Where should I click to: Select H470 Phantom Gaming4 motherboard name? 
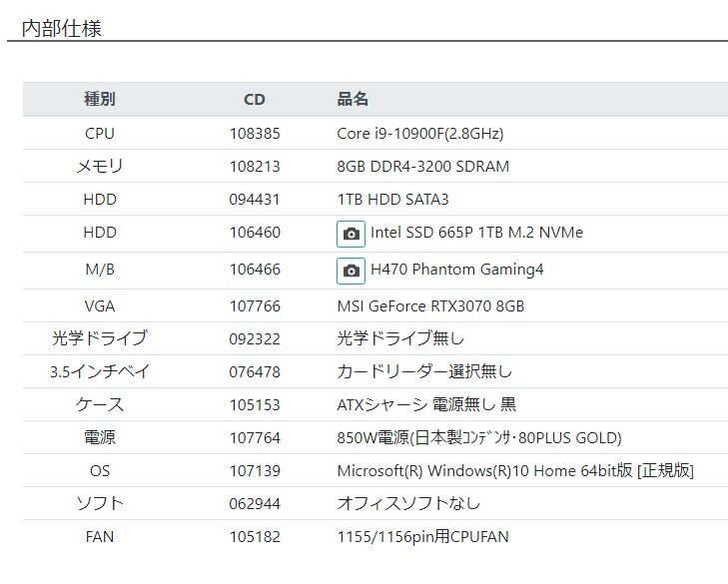456,270
